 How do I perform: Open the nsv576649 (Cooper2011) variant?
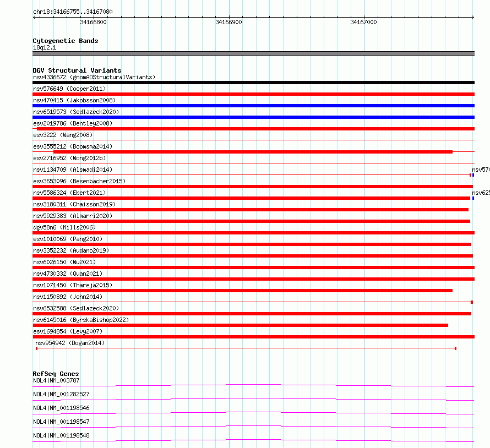click(x=69, y=89)
